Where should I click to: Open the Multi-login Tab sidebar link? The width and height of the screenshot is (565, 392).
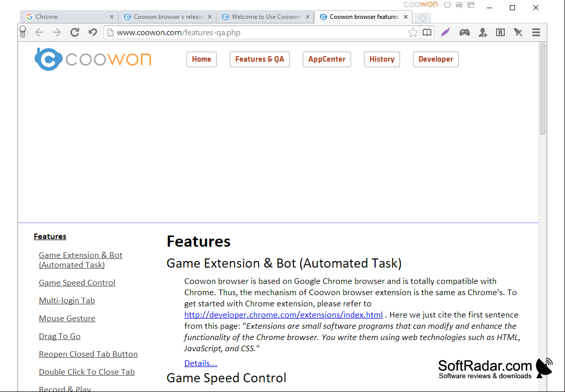click(67, 301)
